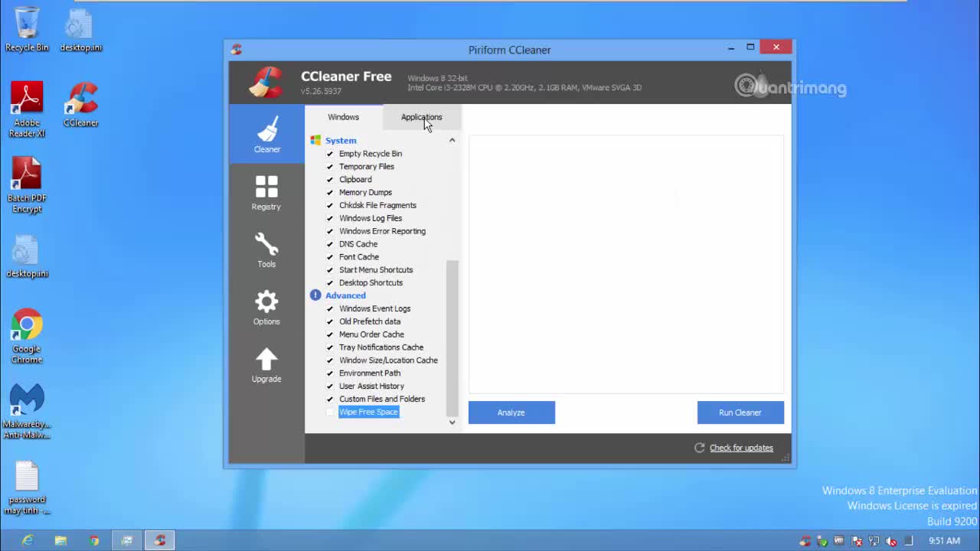980x551 pixels.
Task: Click the CCleaner taskbar button
Action: (160, 540)
